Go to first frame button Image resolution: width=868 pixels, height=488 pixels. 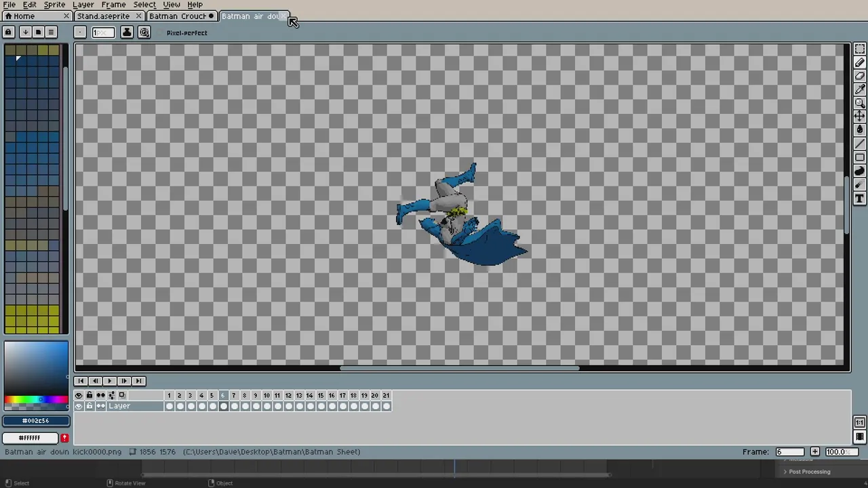(x=81, y=381)
